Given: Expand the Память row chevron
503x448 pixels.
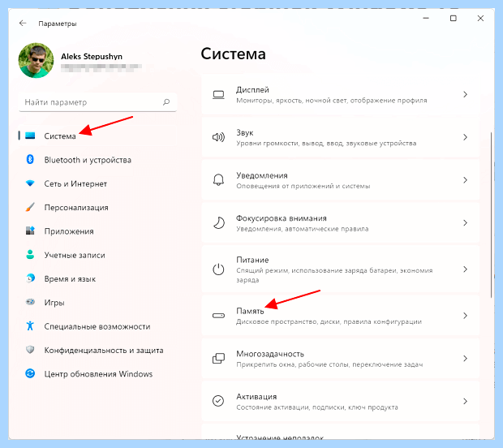Looking at the screenshot, I should click(x=465, y=316).
